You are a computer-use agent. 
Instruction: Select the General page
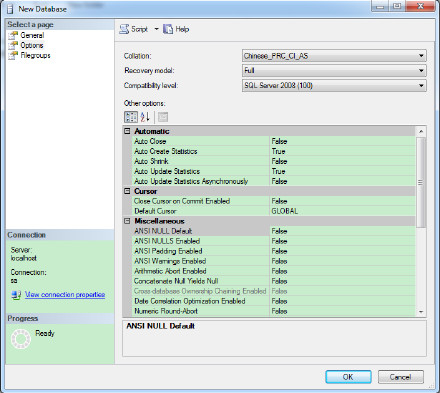[x=32, y=35]
